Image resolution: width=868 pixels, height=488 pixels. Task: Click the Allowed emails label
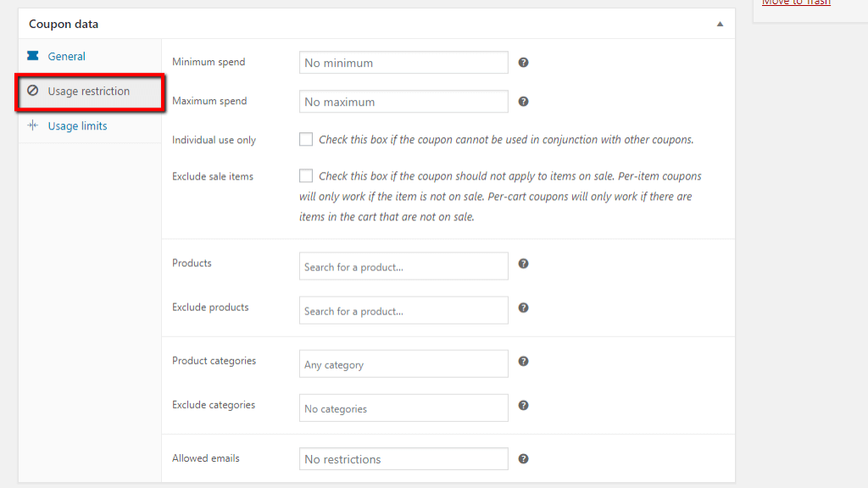point(206,458)
